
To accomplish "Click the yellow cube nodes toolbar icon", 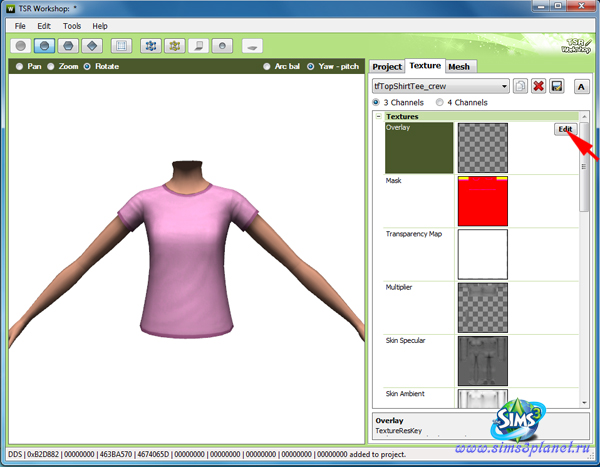I will coord(174,46).
